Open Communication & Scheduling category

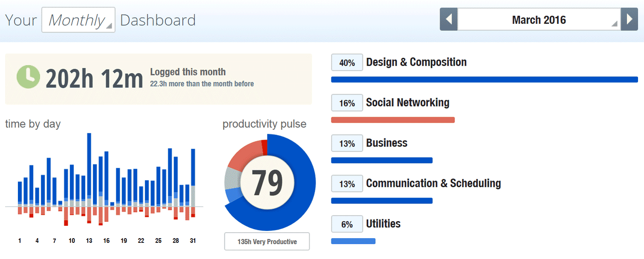pyautogui.click(x=433, y=184)
